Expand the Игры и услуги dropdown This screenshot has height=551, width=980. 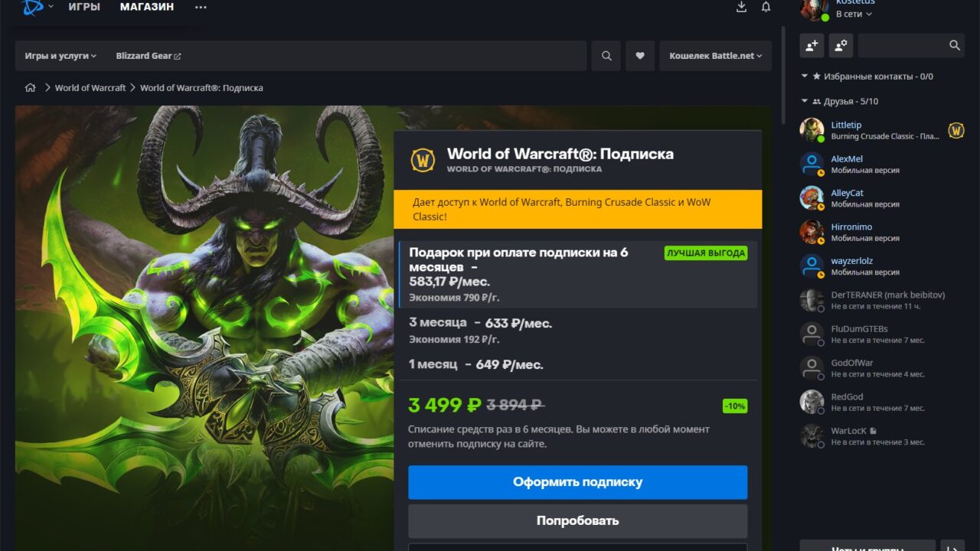[x=60, y=56]
